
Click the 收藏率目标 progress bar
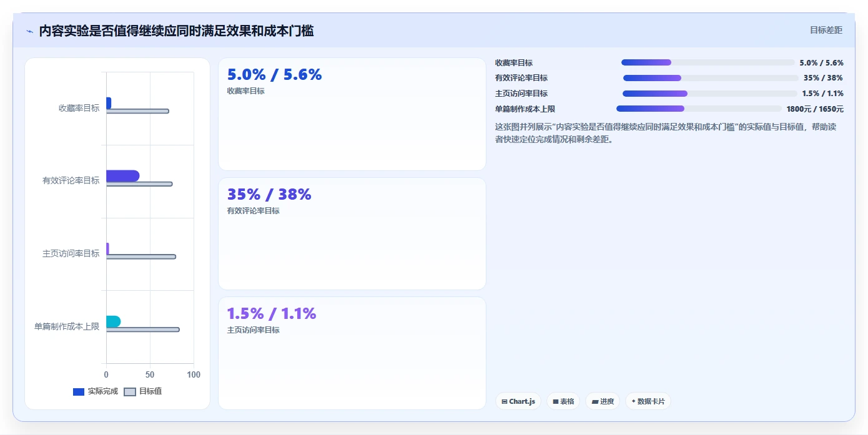(x=708, y=62)
